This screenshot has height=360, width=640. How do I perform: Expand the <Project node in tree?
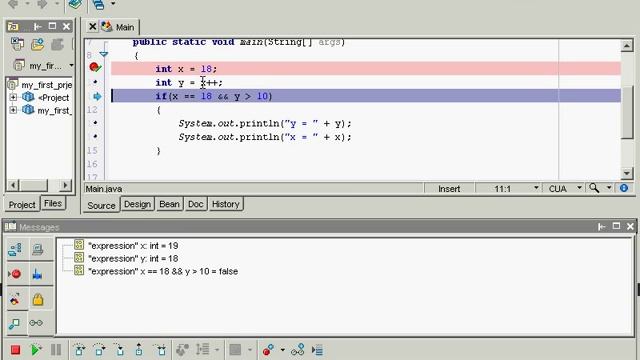[x=13, y=97]
